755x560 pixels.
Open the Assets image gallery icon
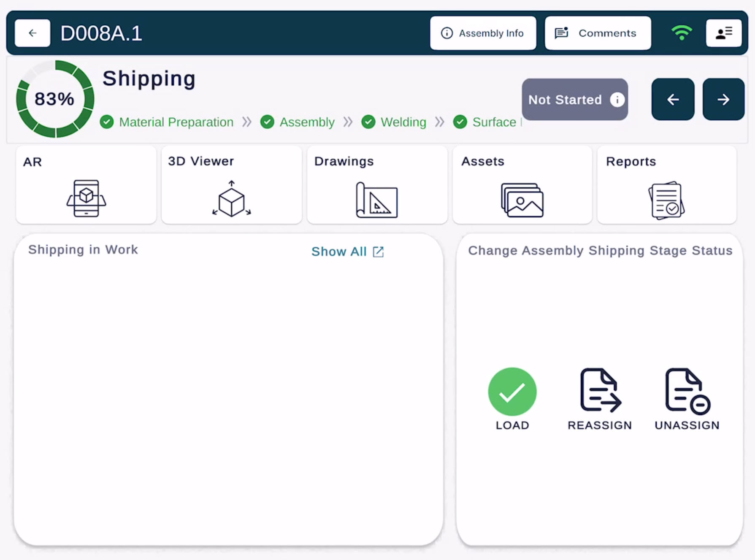[x=522, y=200]
